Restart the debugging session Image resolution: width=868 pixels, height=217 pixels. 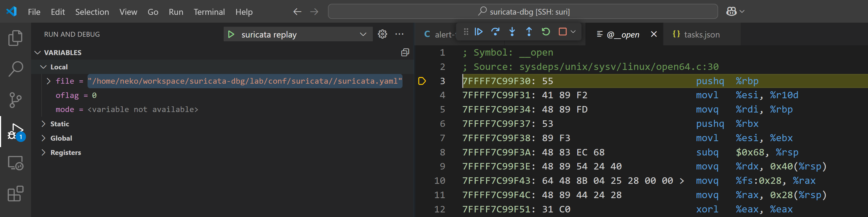pos(545,32)
